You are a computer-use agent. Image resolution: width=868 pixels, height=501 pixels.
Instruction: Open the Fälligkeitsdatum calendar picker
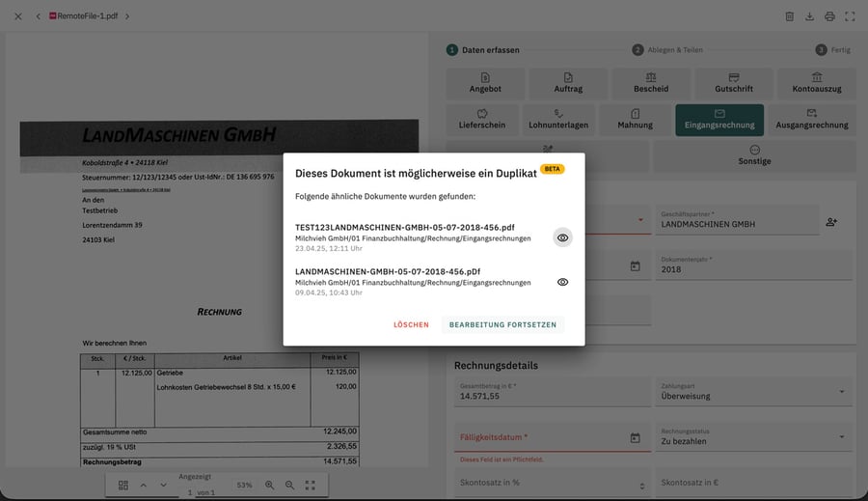click(x=635, y=438)
